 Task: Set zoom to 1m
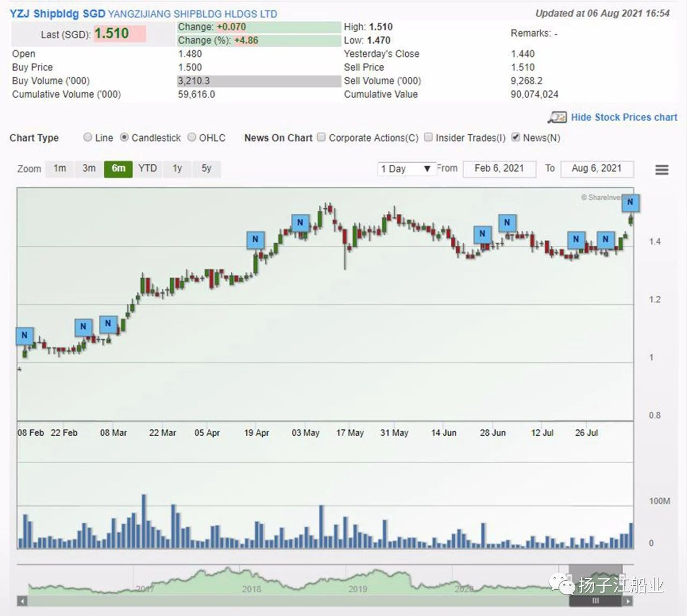point(60,168)
